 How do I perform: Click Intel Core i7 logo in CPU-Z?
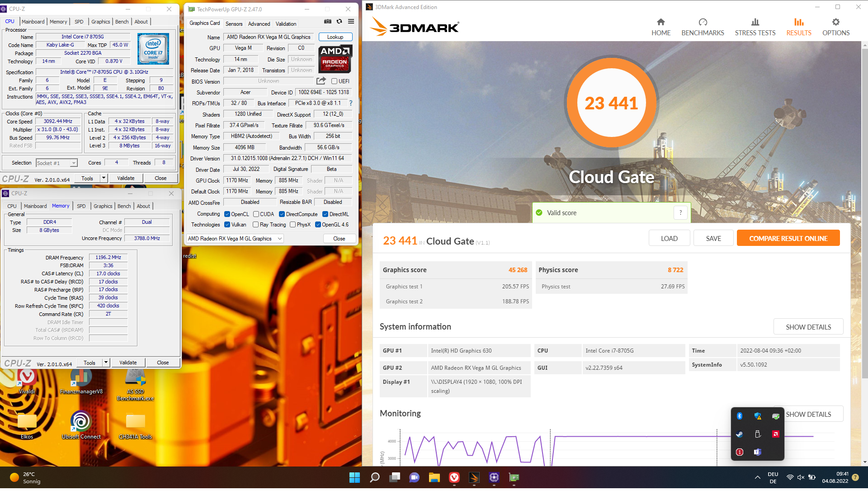[153, 49]
